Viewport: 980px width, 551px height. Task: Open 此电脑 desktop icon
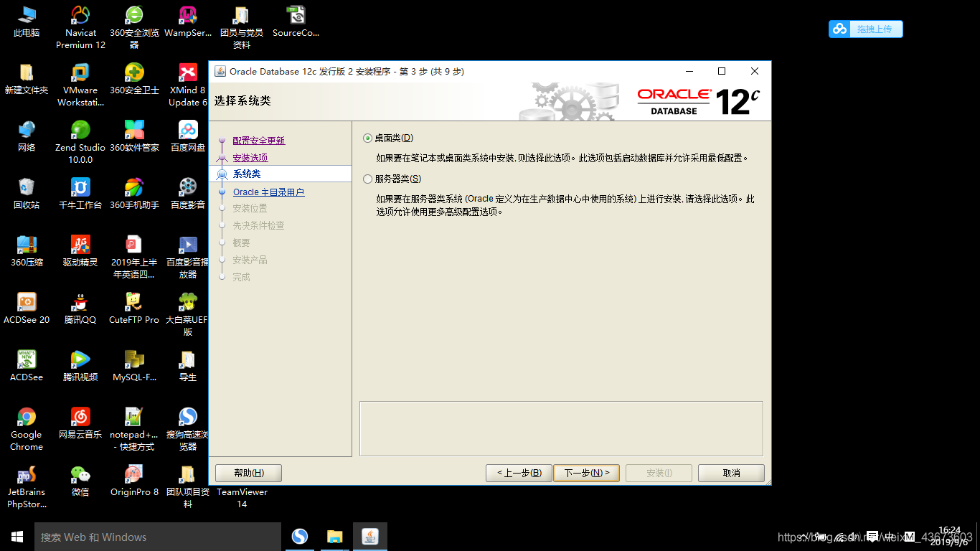tap(27, 22)
